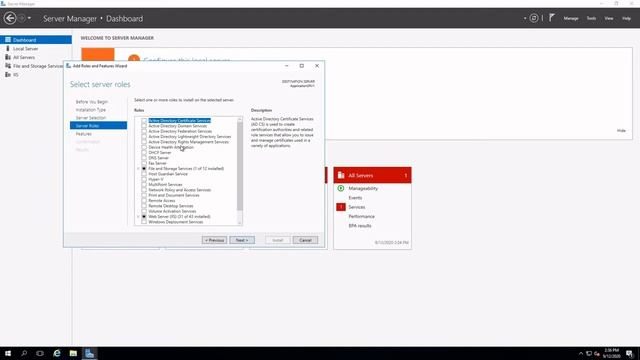Viewport: 640px width, 360px height.
Task: Click Services in All Servers tile
Action: (357, 207)
